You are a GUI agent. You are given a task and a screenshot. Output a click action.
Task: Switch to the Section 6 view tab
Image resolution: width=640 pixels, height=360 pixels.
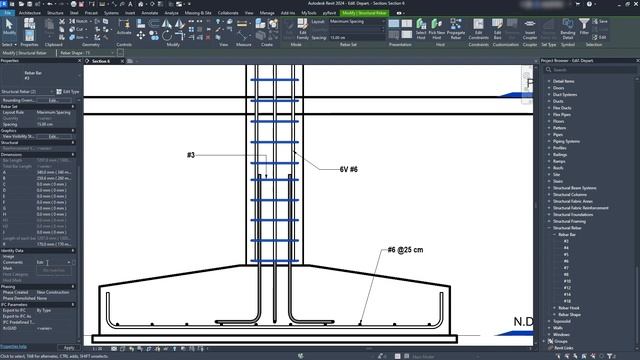coord(101,61)
